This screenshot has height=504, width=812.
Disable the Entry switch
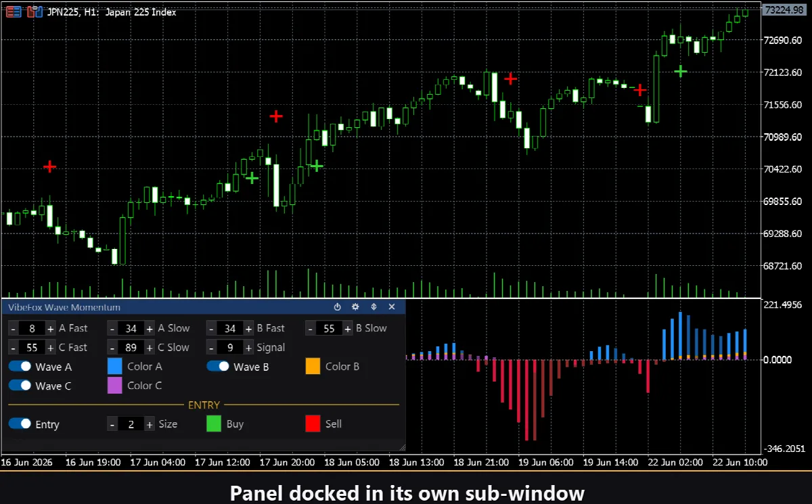tap(20, 424)
